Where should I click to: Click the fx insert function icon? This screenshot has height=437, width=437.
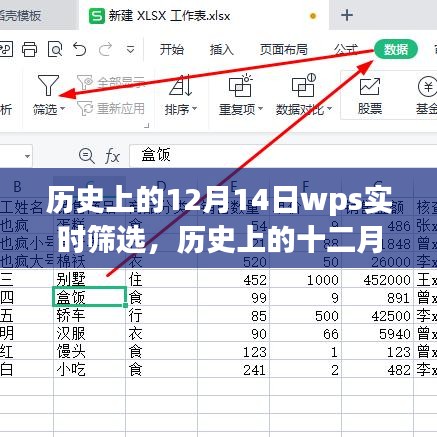[x=112, y=156]
